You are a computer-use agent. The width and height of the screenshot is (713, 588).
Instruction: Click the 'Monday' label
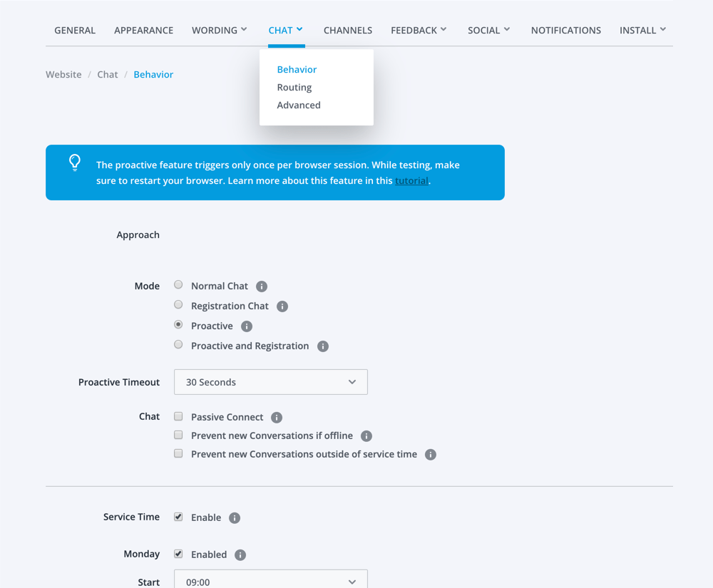click(141, 554)
